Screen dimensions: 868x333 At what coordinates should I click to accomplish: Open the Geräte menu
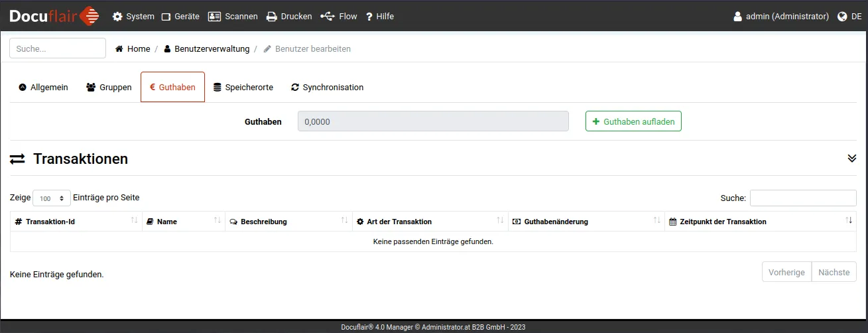[x=180, y=17]
